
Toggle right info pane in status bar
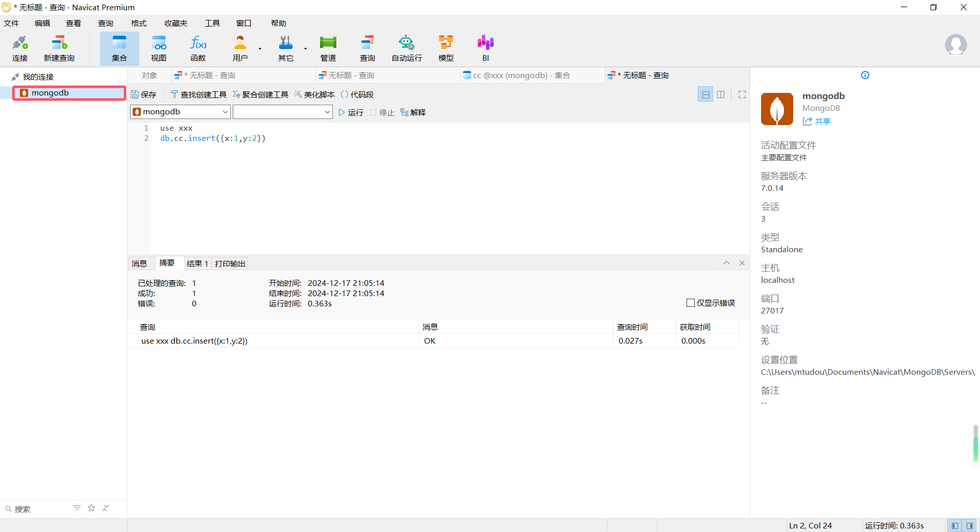pos(969,525)
